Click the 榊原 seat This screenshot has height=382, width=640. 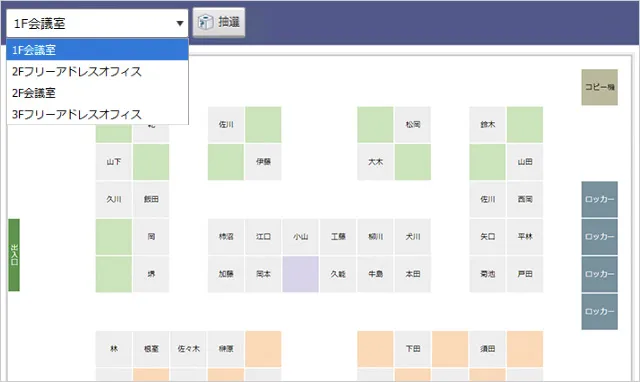[226, 349]
